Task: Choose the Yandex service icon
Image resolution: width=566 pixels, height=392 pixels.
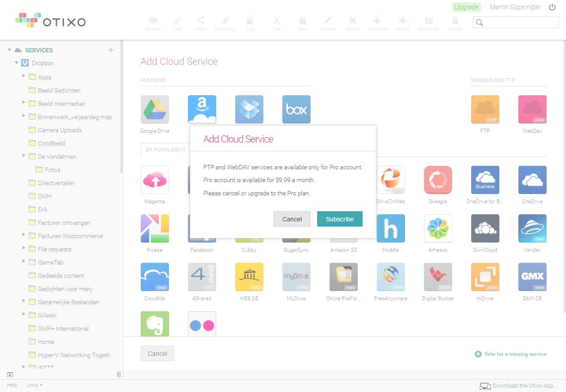Action: 532,228
